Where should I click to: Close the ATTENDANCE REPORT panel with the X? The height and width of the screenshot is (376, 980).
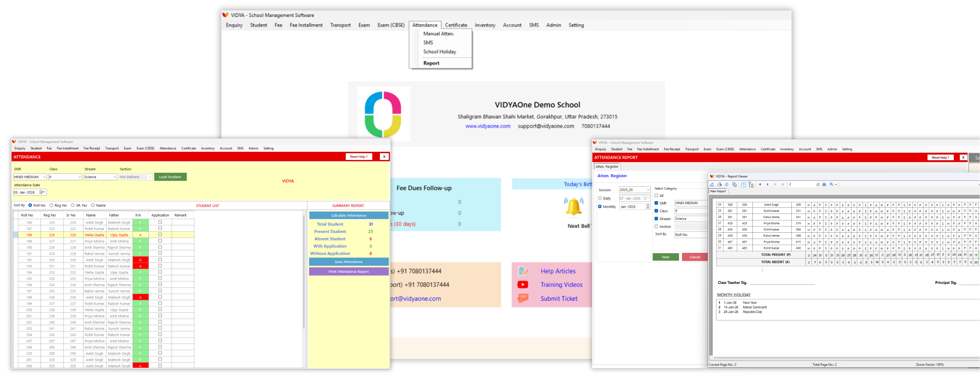[x=963, y=158]
